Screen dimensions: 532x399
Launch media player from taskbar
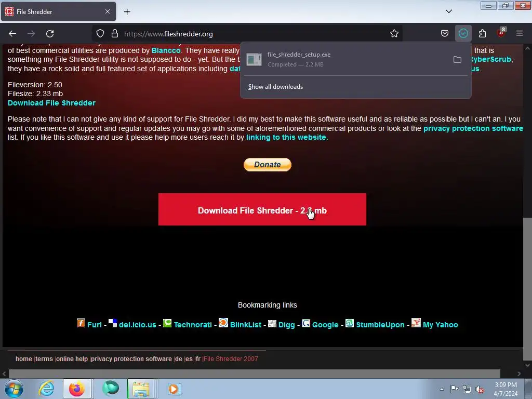(174, 389)
